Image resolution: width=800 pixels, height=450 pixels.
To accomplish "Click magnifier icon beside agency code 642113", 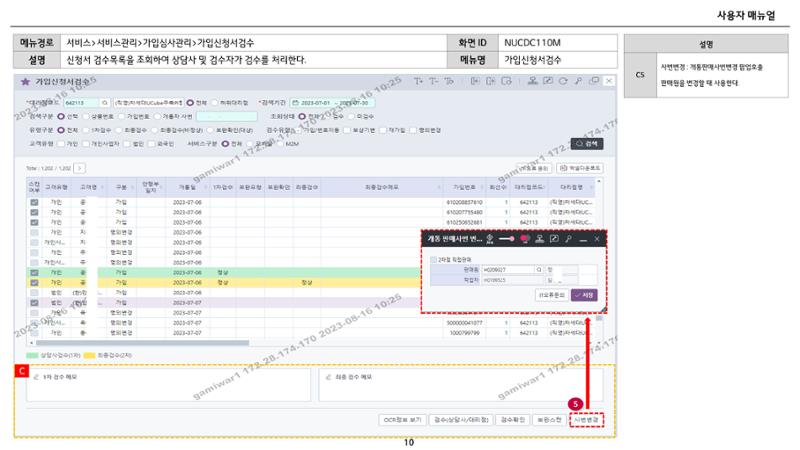I will 105,103.
